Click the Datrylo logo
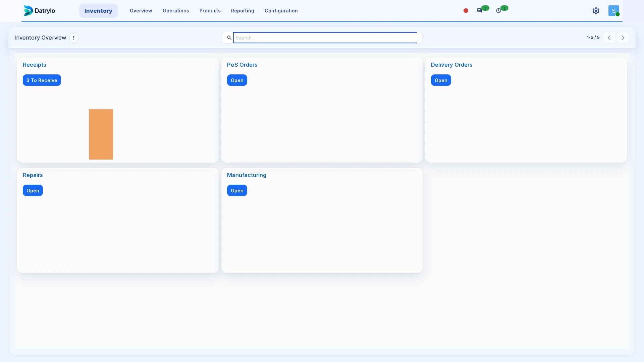The image size is (644, 362). coord(39,11)
